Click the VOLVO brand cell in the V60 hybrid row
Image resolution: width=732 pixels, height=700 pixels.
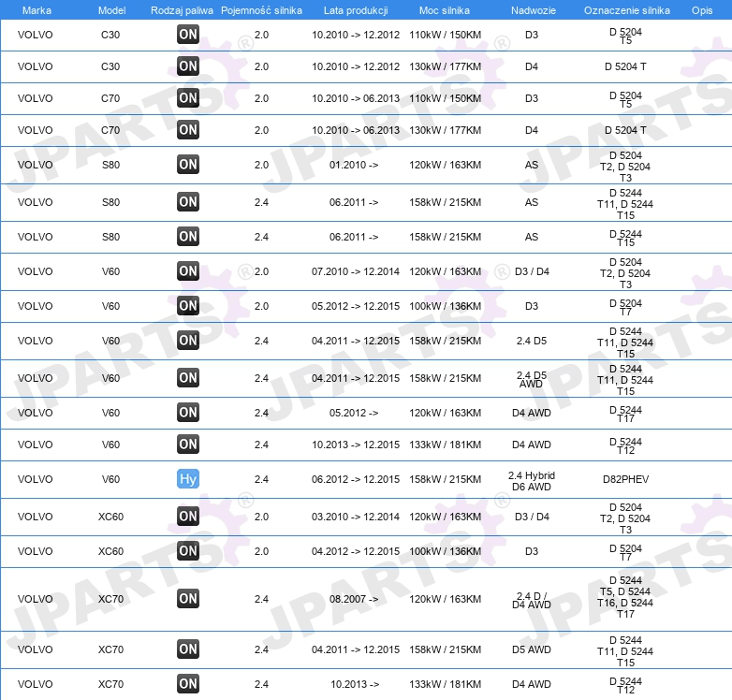click(x=35, y=479)
